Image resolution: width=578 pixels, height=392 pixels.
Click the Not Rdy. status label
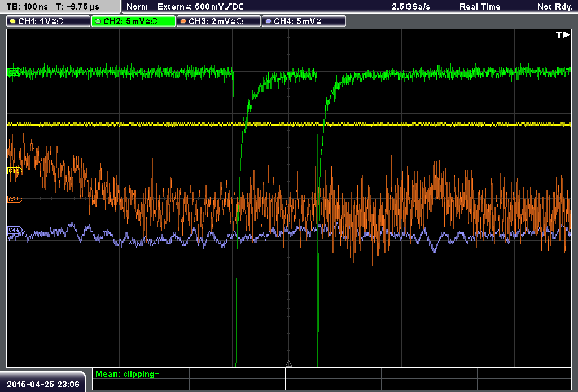coord(554,7)
